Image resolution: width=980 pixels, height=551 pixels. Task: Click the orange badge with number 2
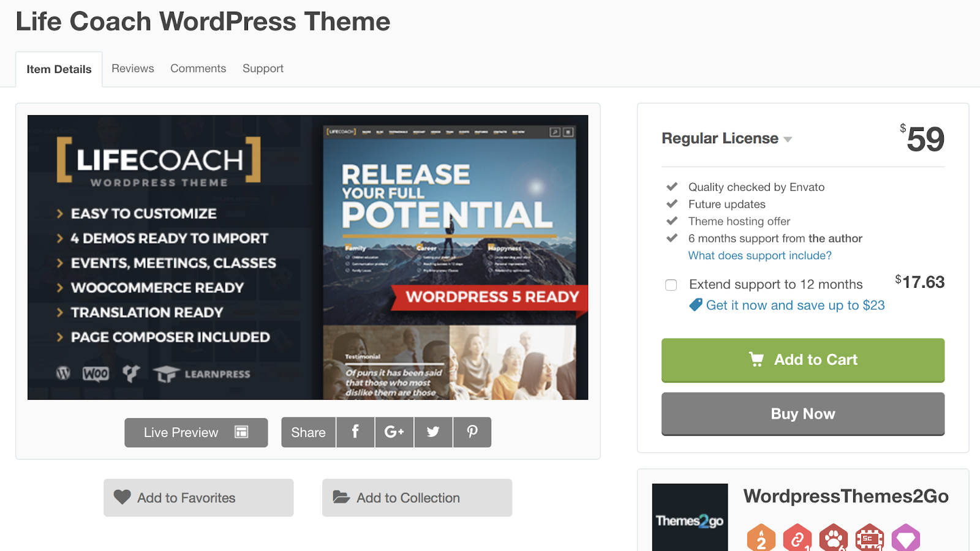[761, 538]
